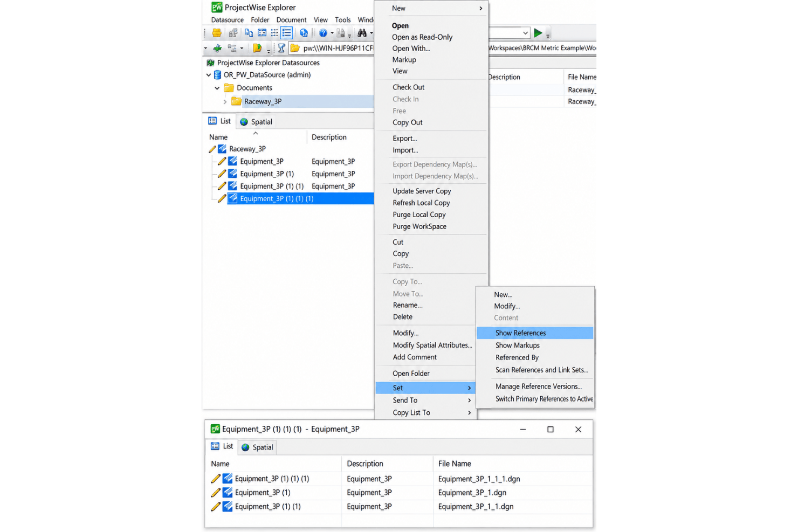798x532 pixels.
Task: Expand the Raceway_3P folder node
Action: click(225, 101)
